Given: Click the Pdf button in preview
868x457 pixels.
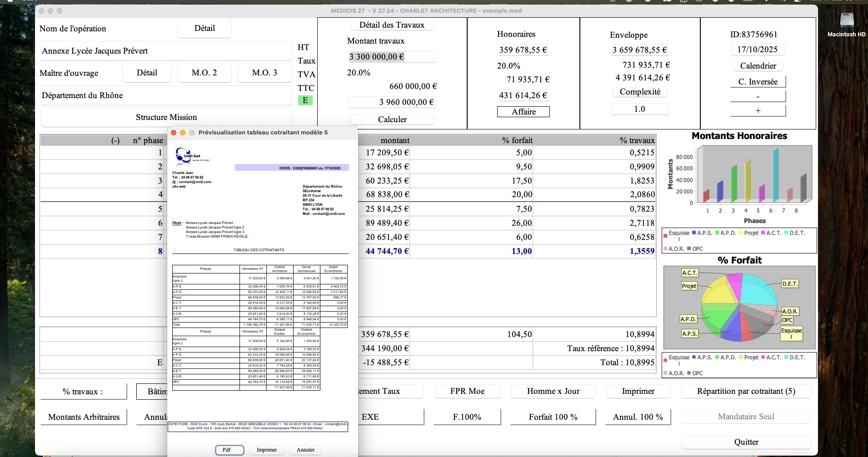Looking at the screenshot, I should click(229, 450).
